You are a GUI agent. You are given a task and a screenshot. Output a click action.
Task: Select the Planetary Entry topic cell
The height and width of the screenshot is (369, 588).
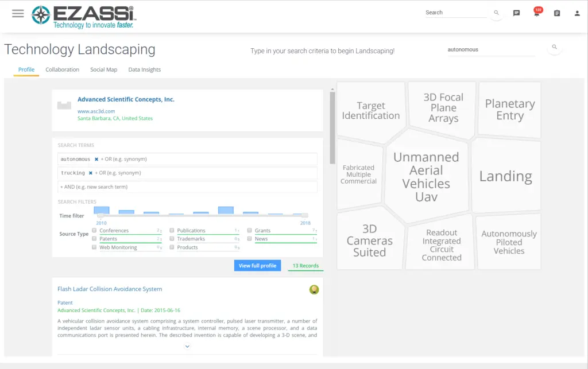tap(510, 110)
